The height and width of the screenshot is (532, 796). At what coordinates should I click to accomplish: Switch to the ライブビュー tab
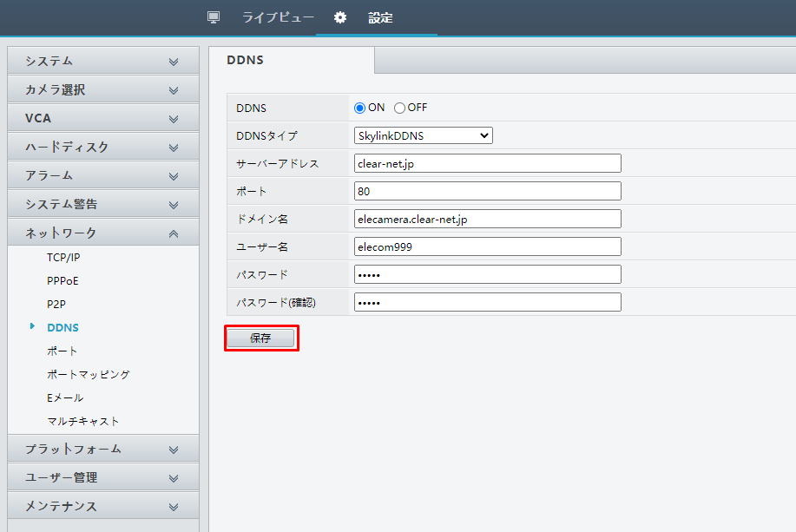[x=278, y=17]
